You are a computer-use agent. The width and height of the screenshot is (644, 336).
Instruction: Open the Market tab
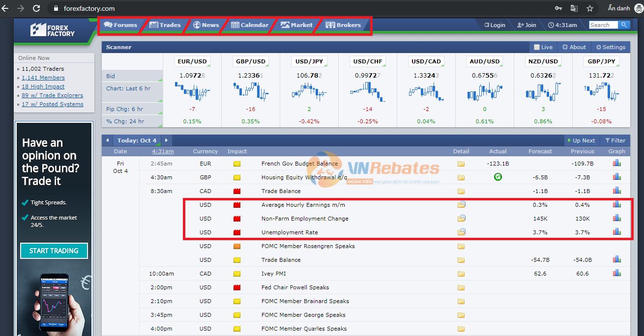click(x=296, y=25)
